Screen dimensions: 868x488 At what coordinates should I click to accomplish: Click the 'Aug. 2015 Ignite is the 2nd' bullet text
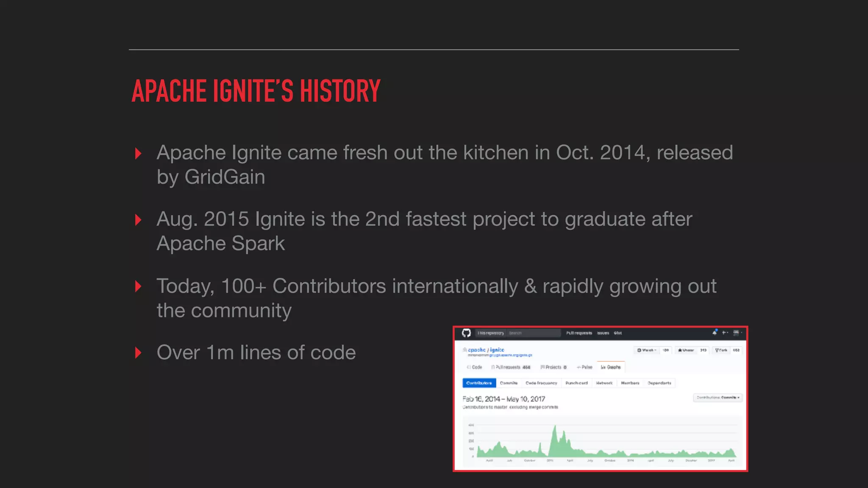coord(424,231)
